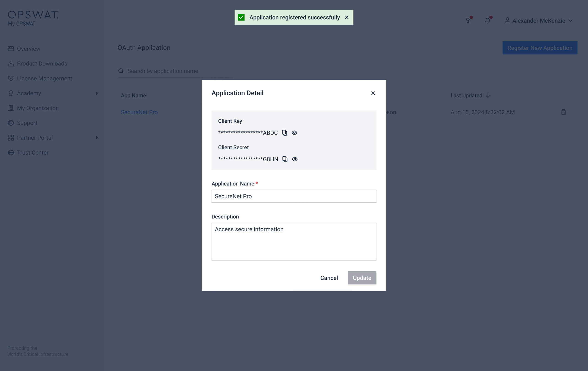This screenshot has height=371, width=588.
Task: Dismiss the success notification banner
Action: [x=346, y=17]
